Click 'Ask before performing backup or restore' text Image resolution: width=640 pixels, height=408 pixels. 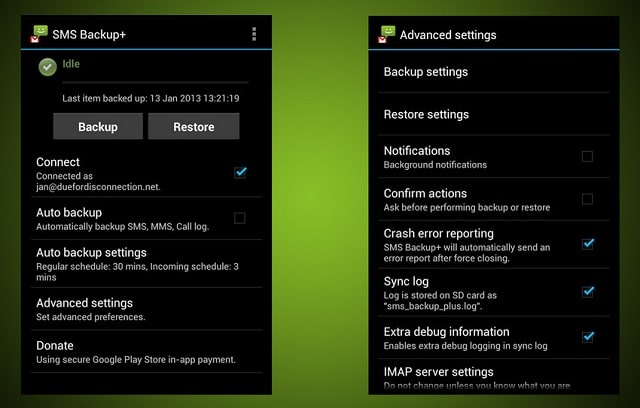pos(467,207)
